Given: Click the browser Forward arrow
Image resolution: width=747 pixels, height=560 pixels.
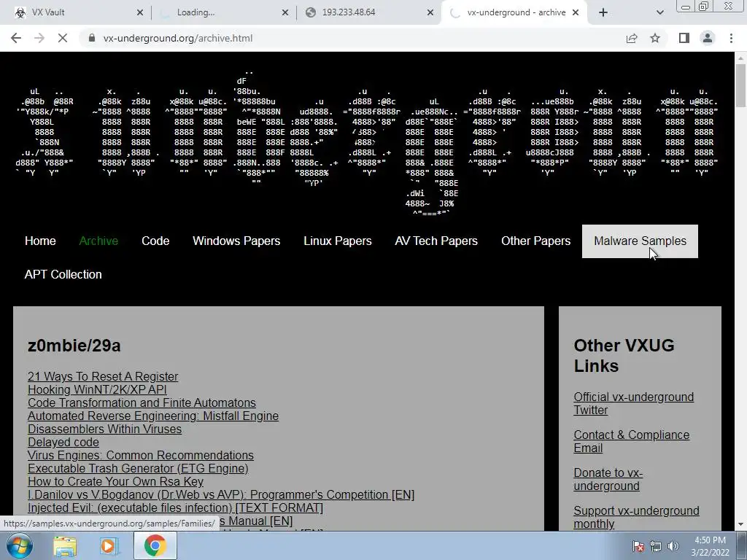Looking at the screenshot, I should click(x=39, y=38).
